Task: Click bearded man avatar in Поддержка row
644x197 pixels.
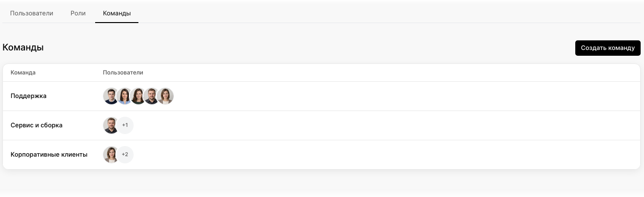Action: click(x=151, y=96)
